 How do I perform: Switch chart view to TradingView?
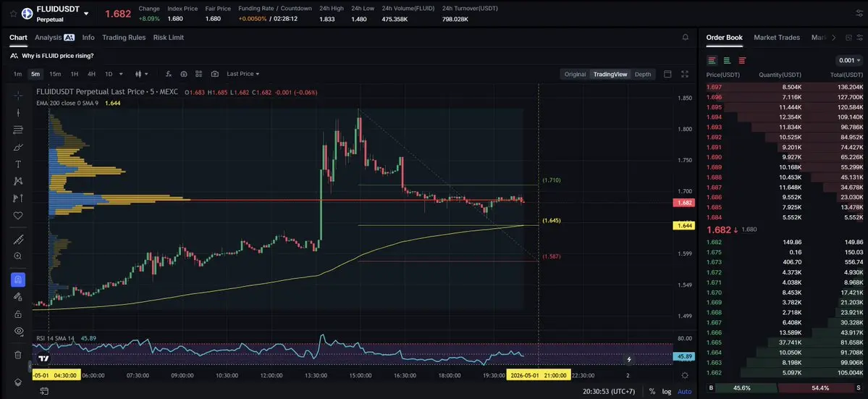[x=610, y=74]
